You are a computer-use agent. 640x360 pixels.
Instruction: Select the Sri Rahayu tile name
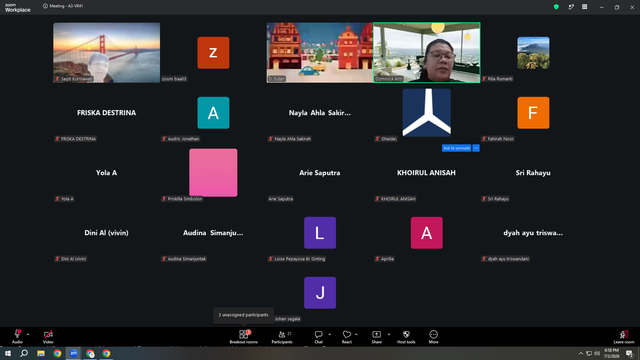(533, 173)
